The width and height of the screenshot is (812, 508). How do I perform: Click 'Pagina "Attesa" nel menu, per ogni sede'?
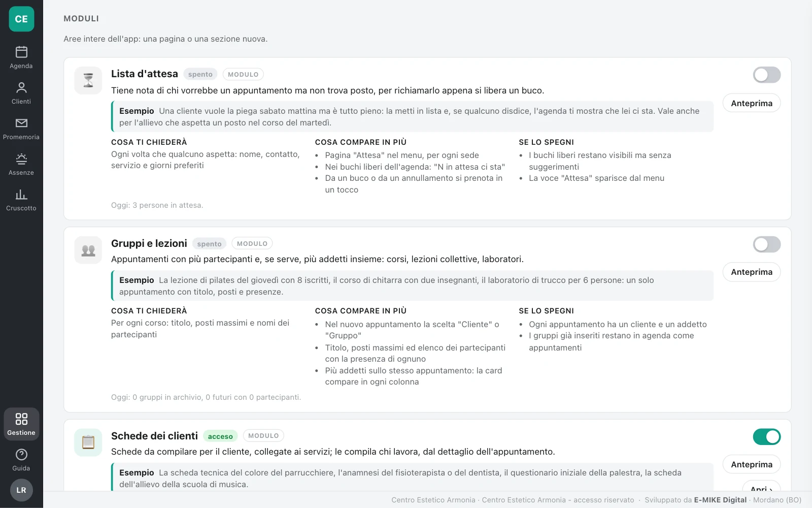[402, 155]
